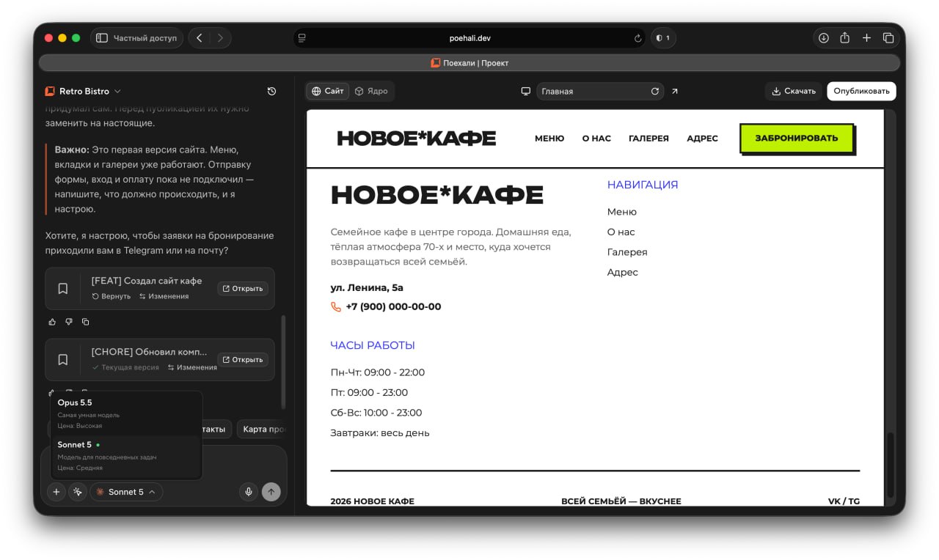Click Изменения on the CHORE card
The image size is (939, 560).
pyautogui.click(x=192, y=368)
